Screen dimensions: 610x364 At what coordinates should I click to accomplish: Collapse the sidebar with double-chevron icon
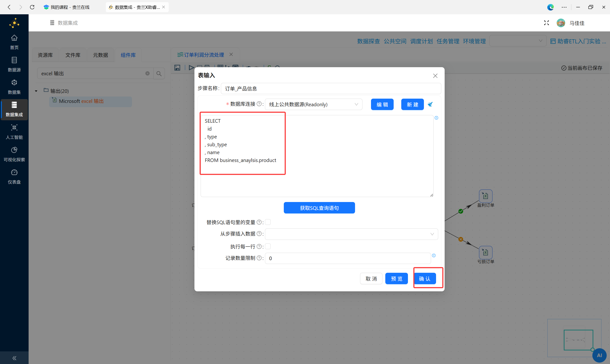(x=14, y=358)
